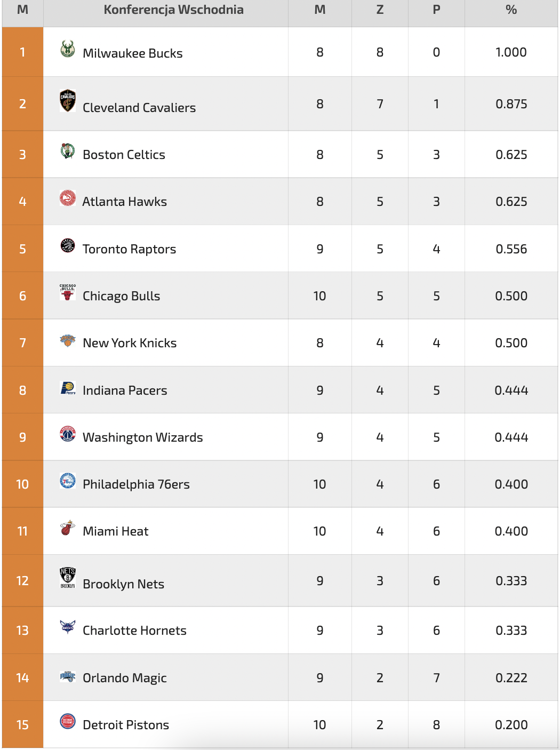The image size is (560, 750).
Task: Sort by the Z wins column header
Action: click(380, 10)
